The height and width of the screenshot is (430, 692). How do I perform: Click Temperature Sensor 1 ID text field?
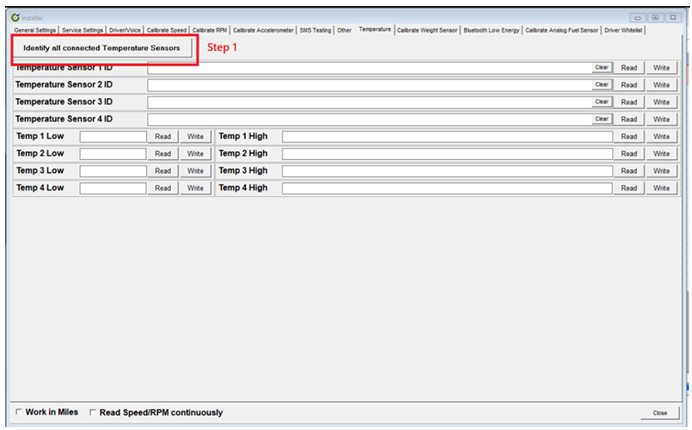click(x=368, y=68)
